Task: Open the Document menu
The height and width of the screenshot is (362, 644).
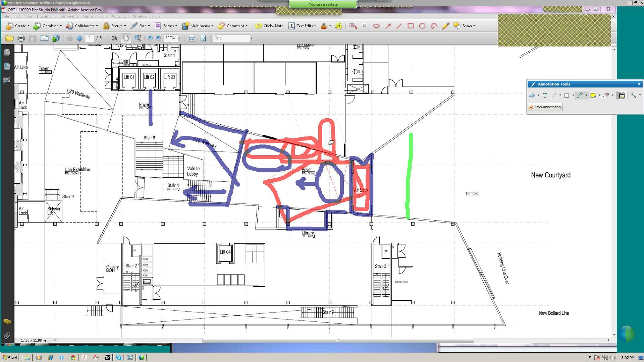Action: click(x=46, y=16)
